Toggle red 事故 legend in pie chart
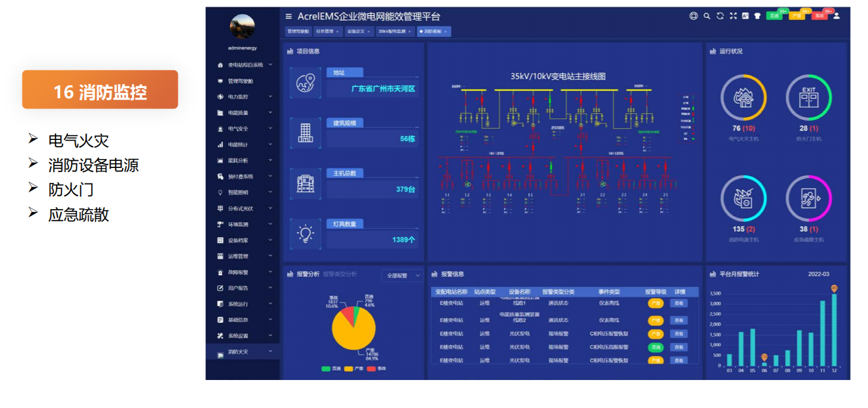Viewport: 868px width, 408px height. tap(377, 369)
